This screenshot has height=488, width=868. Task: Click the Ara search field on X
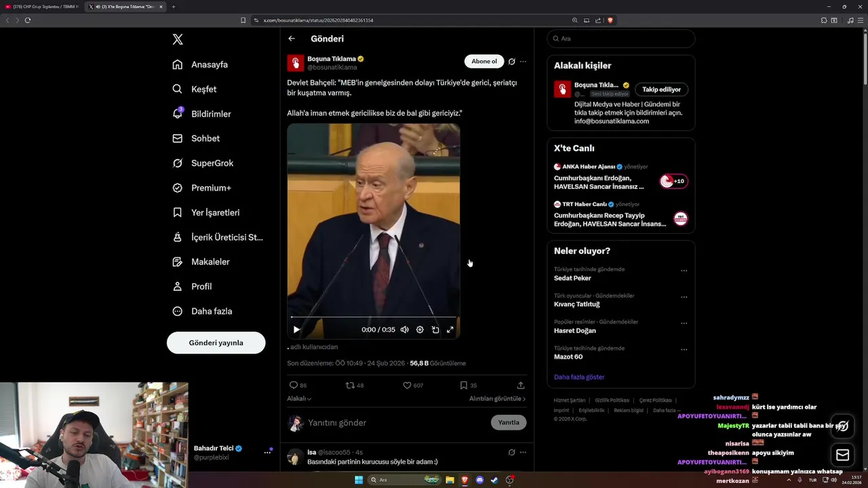[x=621, y=39]
